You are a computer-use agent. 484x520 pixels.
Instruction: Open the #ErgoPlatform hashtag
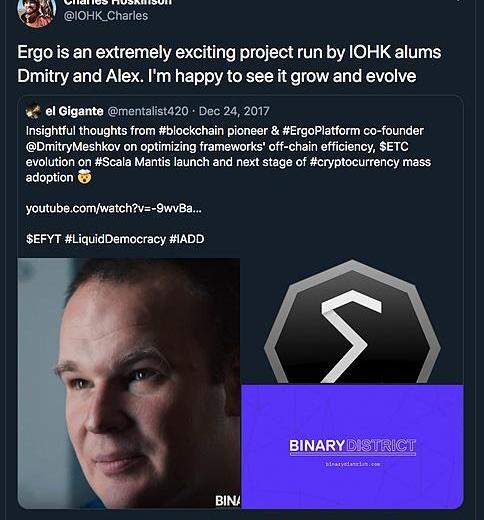(321, 131)
